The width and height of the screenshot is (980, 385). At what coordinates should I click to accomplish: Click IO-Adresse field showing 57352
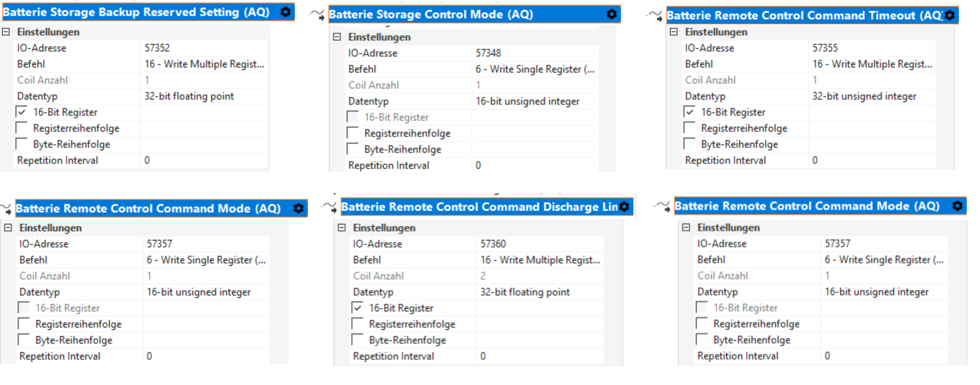[x=202, y=48]
